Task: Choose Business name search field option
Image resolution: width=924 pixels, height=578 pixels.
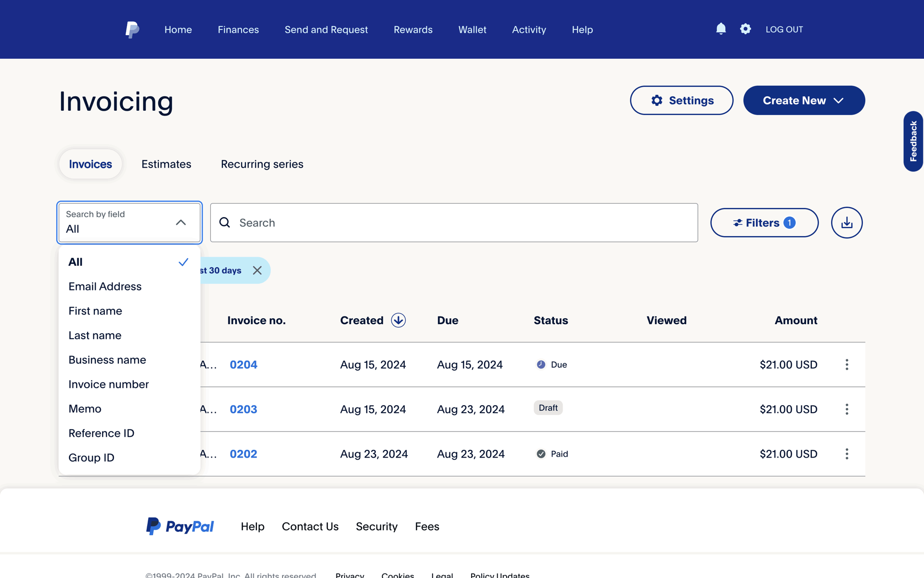Action: click(129, 360)
